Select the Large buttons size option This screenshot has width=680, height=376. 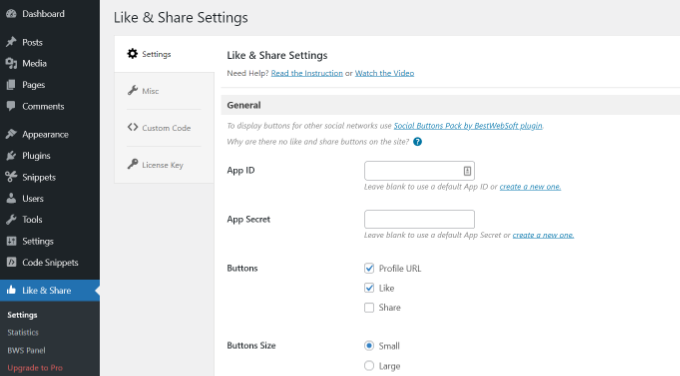coord(369,366)
